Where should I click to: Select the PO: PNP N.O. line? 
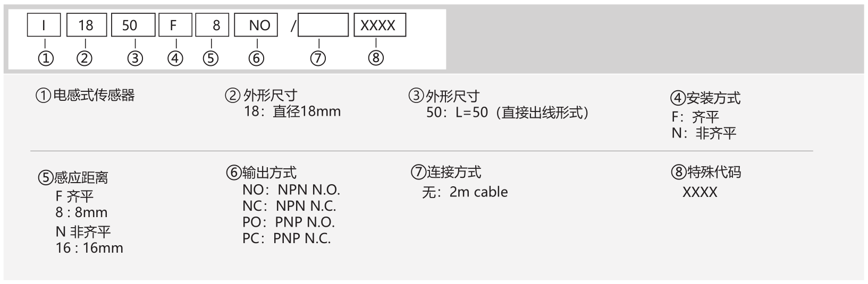289,222
